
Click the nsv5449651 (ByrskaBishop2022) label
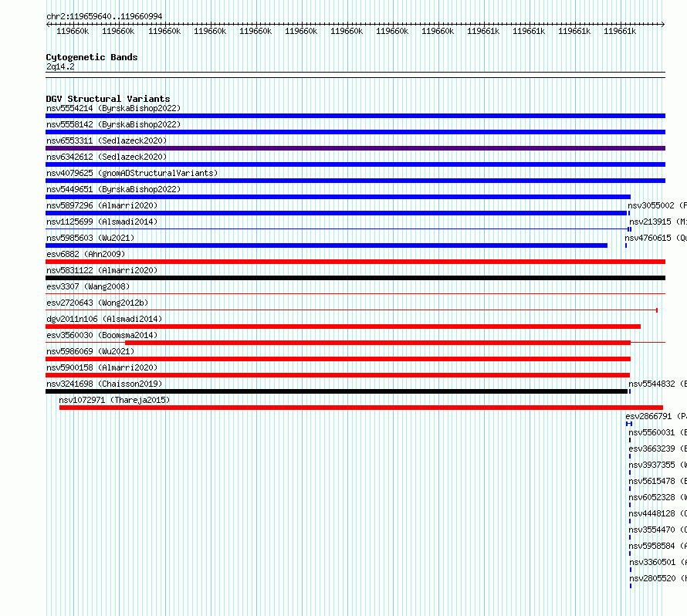tap(113, 189)
